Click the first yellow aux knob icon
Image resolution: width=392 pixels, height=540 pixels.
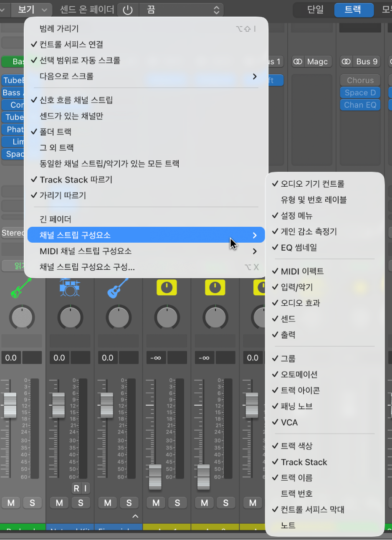[x=167, y=287]
